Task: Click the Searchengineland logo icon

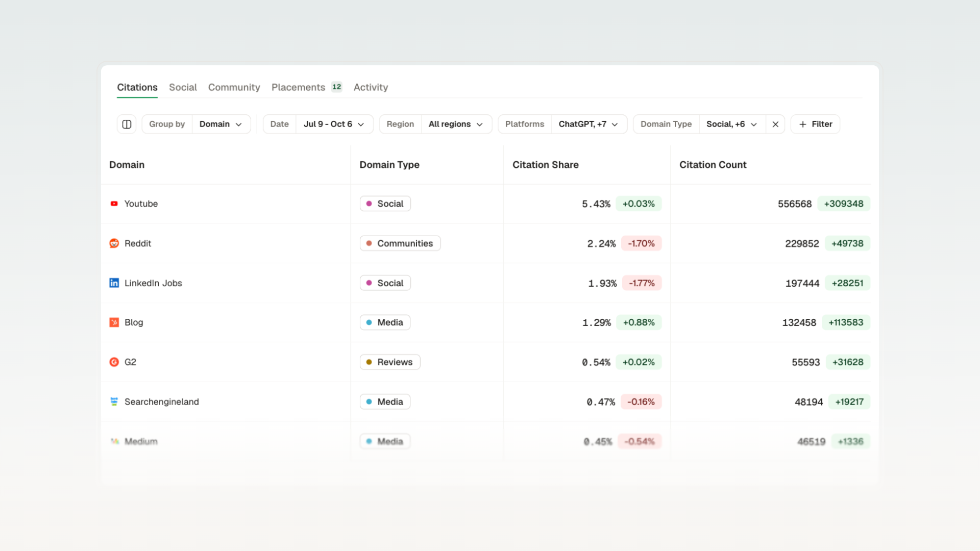Action: pos(114,402)
